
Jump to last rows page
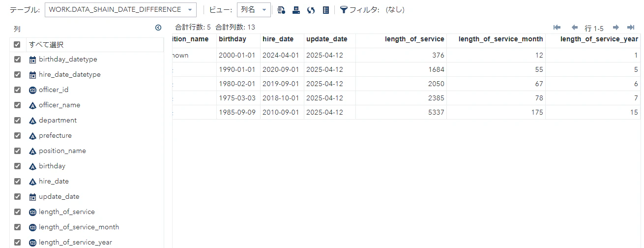[631, 28]
